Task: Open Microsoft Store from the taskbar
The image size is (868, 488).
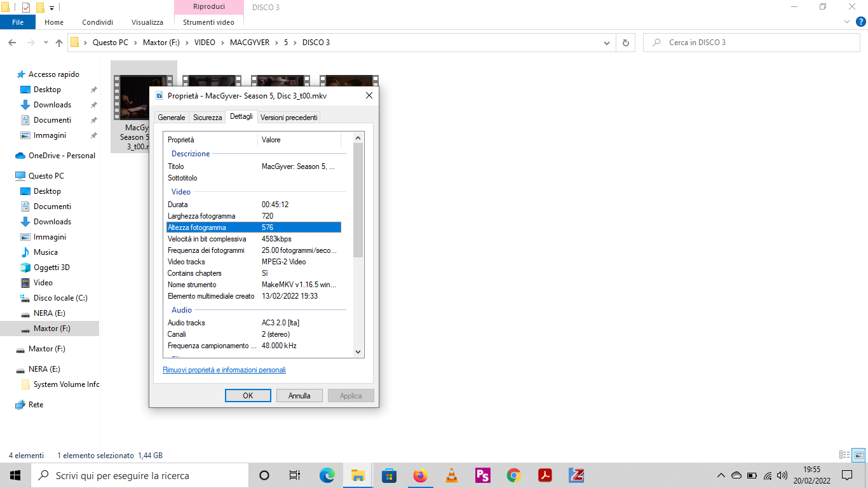Action: (x=389, y=475)
